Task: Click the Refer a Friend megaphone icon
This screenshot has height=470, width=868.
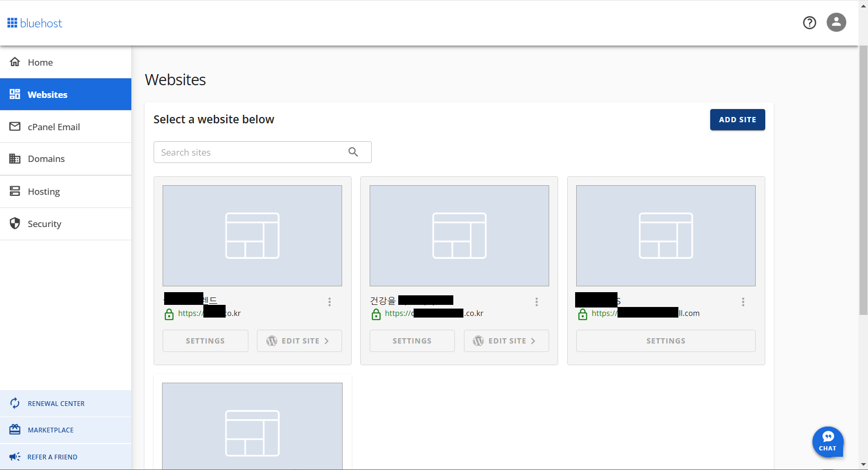Action: (15, 456)
